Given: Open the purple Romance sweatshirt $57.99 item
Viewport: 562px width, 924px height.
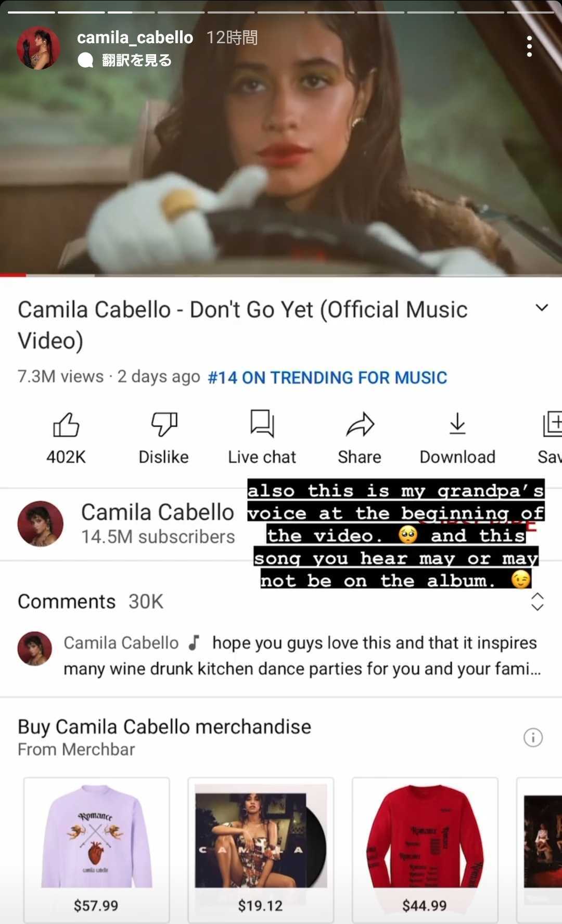Looking at the screenshot, I should 97,850.
